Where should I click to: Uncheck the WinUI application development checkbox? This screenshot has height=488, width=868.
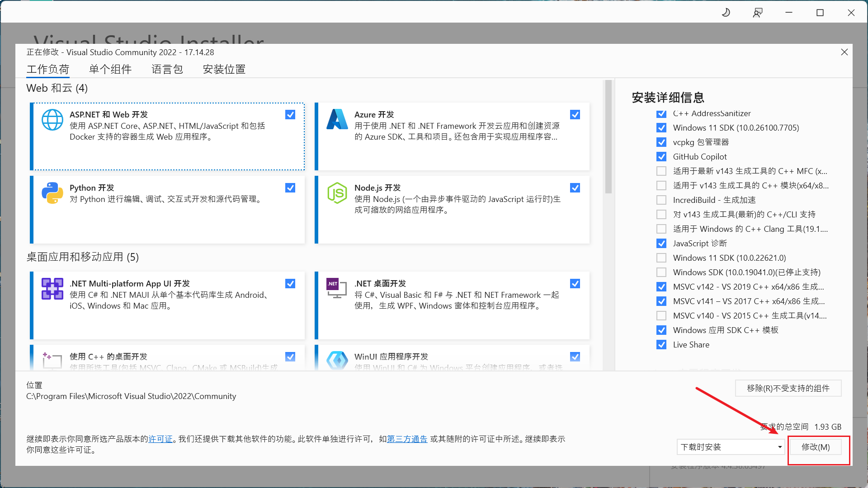pos(575,357)
